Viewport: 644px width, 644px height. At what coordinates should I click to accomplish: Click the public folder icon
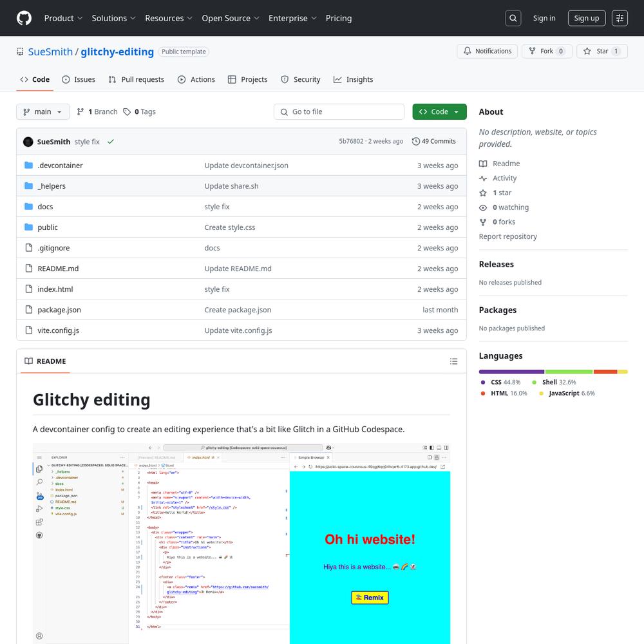tap(29, 227)
